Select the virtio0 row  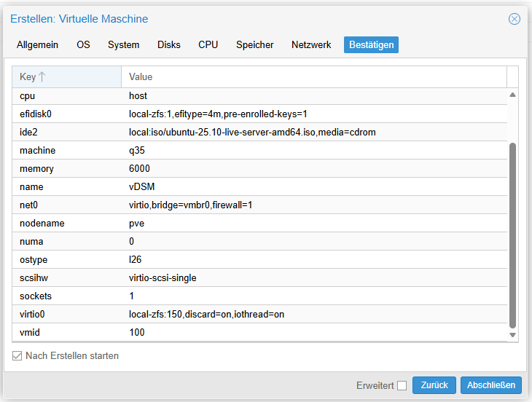click(259, 314)
